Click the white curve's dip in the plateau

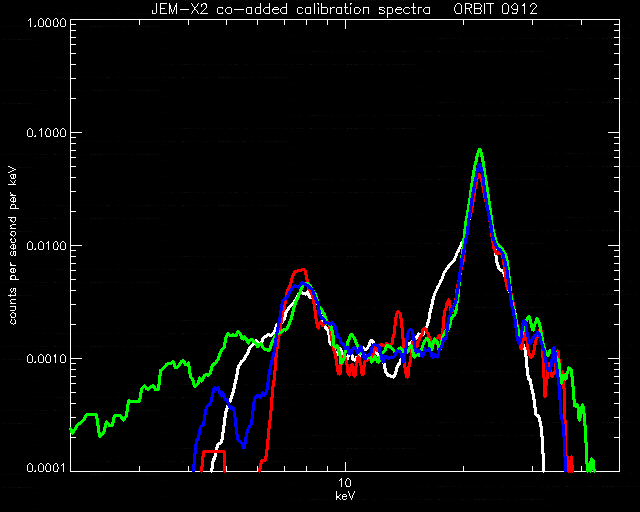pos(391,375)
